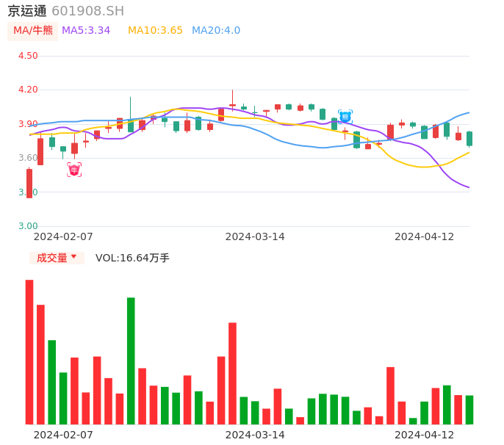Click the dropdown arrow beside 成交量

[73, 257]
